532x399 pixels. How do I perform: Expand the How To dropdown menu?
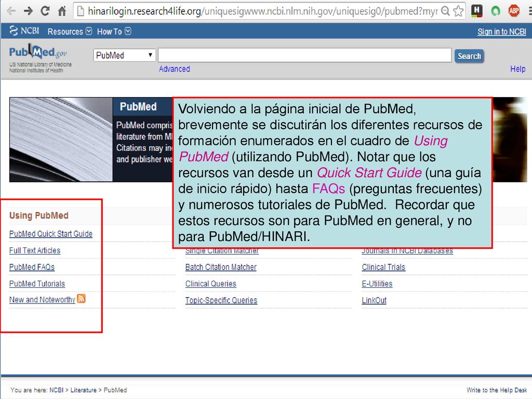click(x=114, y=32)
